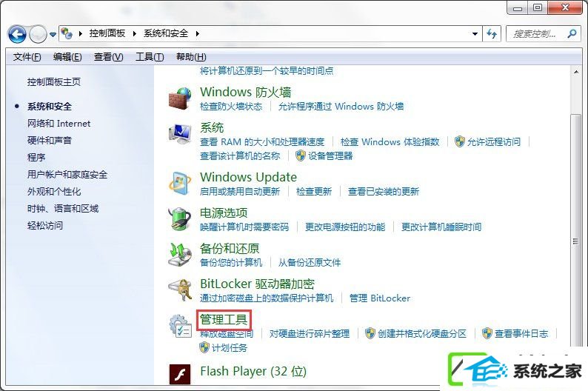
Task: Open 时钟、语言和区域 in sidebar
Action: click(63, 209)
